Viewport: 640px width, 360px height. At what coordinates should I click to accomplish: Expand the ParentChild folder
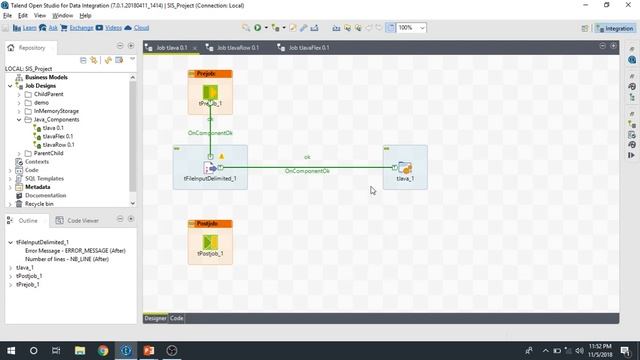tap(19, 153)
